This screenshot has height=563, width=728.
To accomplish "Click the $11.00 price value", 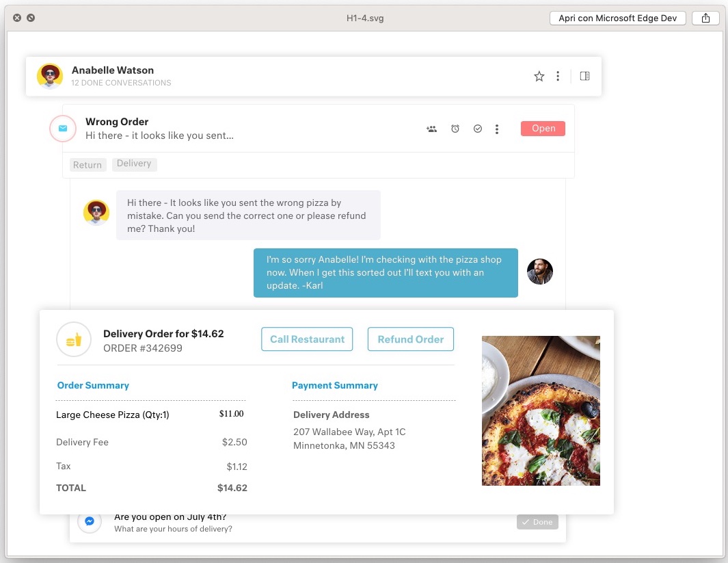I will (231, 413).
